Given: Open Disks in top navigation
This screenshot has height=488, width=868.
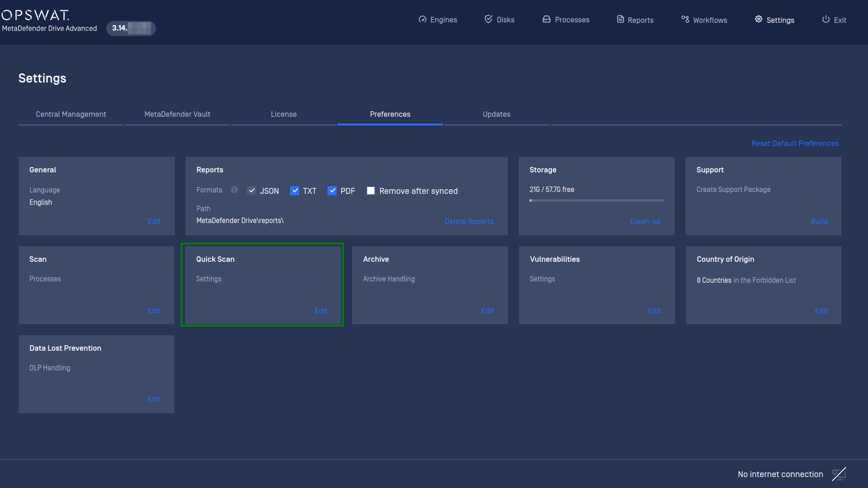Looking at the screenshot, I should (499, 20).
